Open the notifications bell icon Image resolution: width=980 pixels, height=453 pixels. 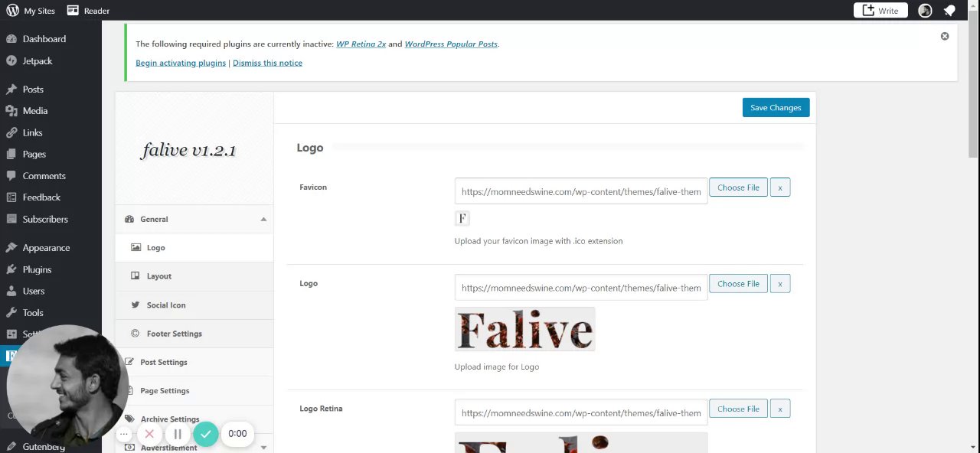coord(949,11)
